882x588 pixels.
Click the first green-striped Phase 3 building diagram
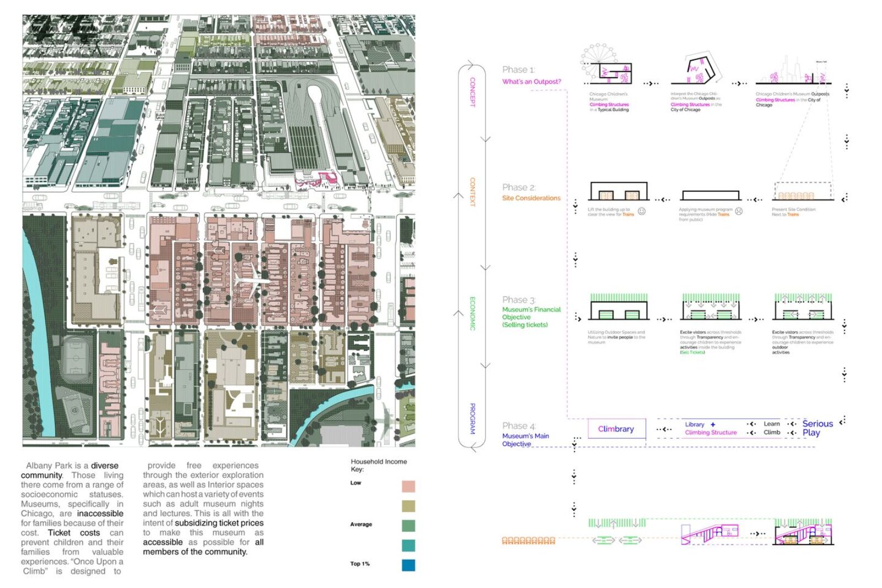pos(619,307)
